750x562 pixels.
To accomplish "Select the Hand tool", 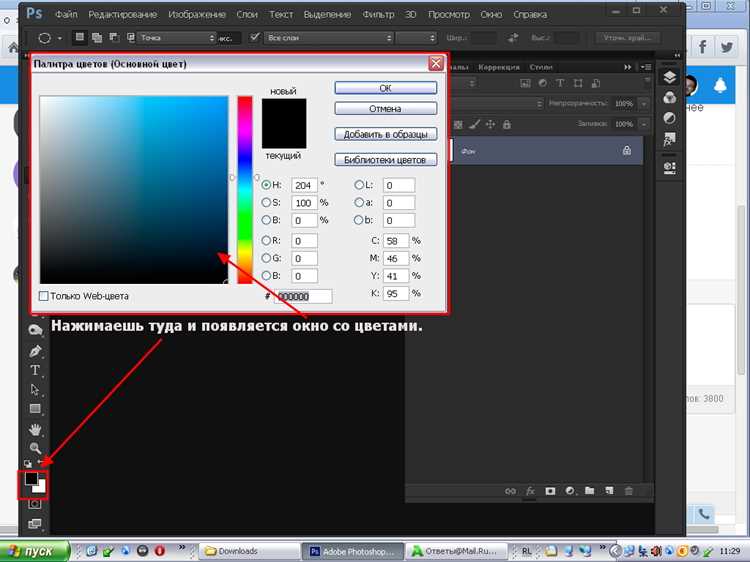I will click(x=35, y=429).
